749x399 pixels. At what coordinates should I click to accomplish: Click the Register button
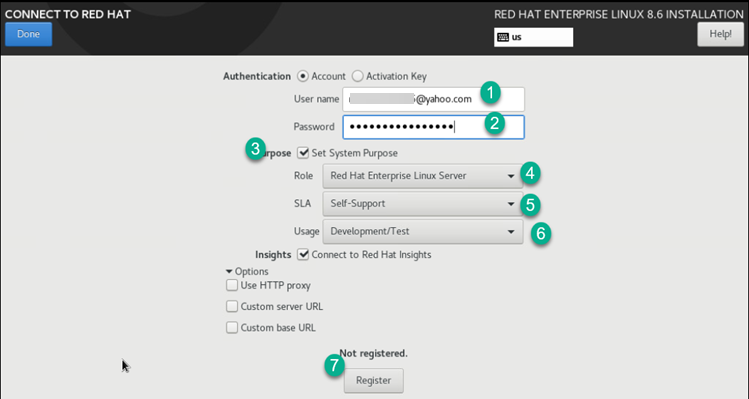pyautogui.click(x=374, y=380)
